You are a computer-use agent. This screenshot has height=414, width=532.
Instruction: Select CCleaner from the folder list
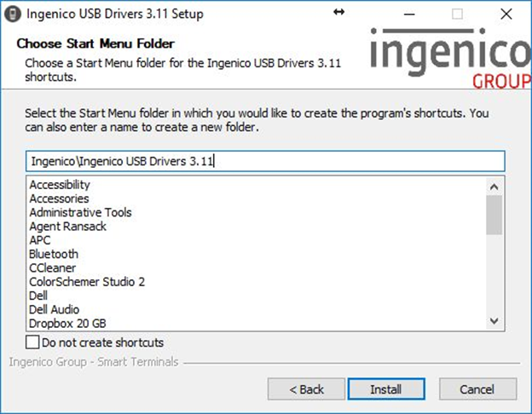click(53, 268)
